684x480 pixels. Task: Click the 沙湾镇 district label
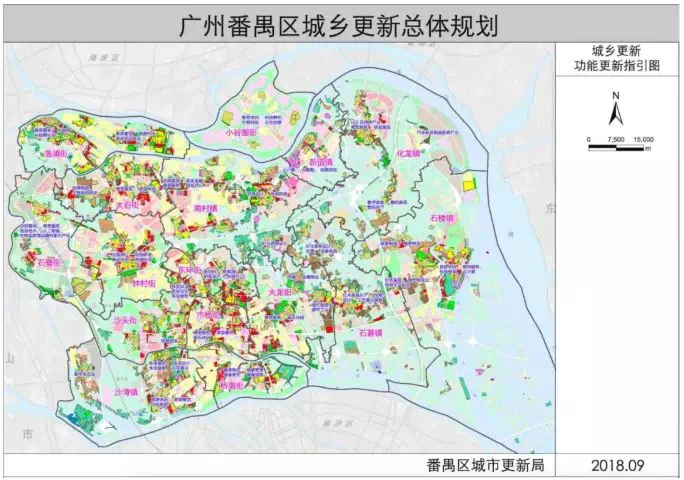[126, 392]
